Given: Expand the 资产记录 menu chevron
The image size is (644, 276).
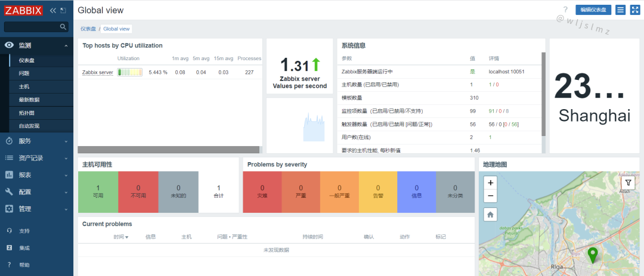Looking at the screenshot, I should click(x=66, y=159).
